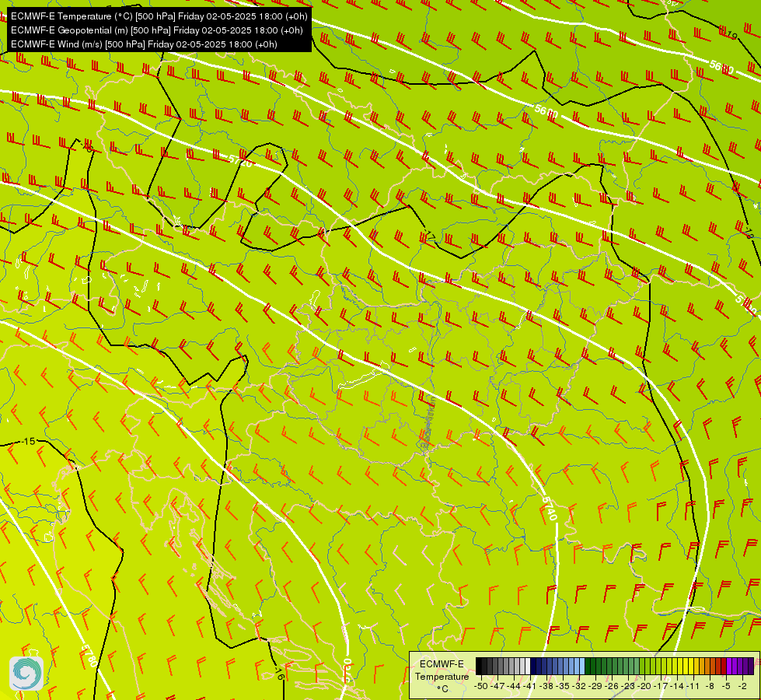The image size is (761, 700).
Task: Click the -32 legend value
Action: (x=579, y=686)
